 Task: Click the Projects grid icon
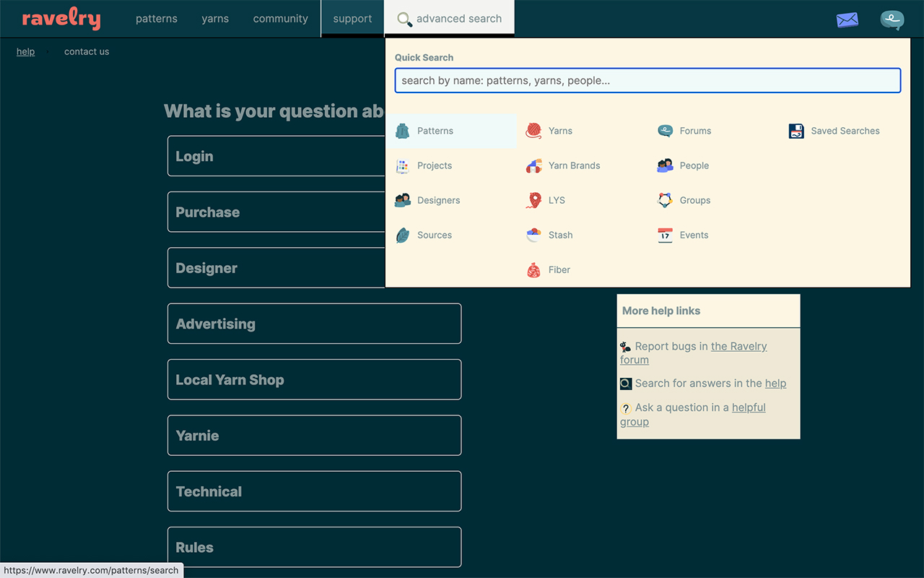pyautogui.click(x=403, y=165)
